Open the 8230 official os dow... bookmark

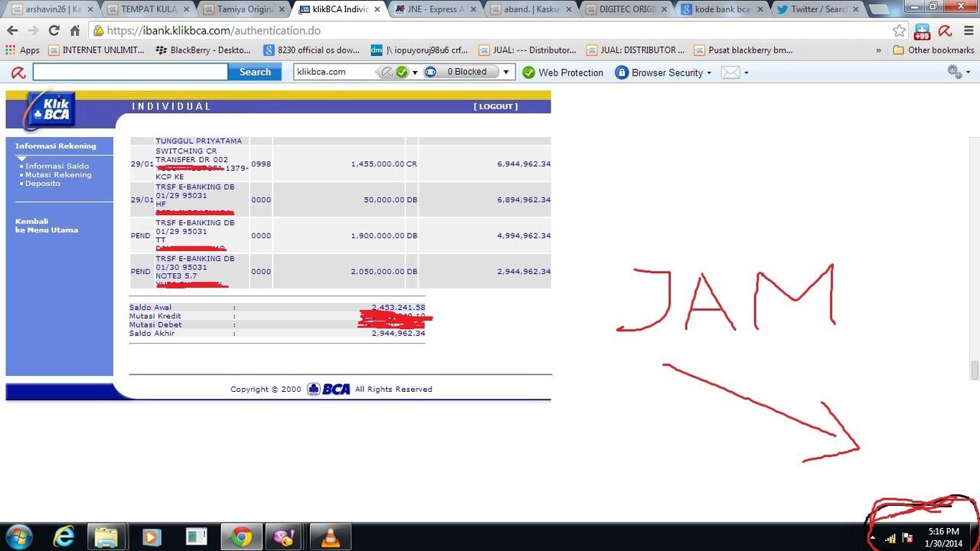pyautogui.click(x=312, y=50)
